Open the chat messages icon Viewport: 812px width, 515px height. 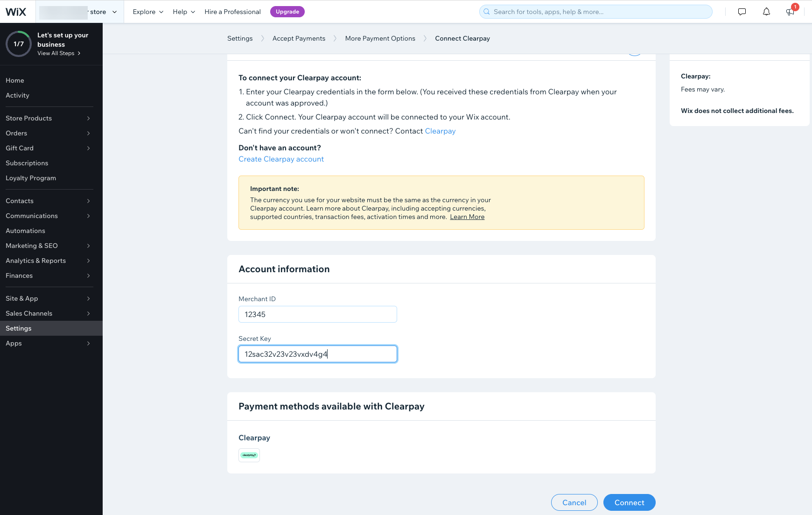(x=742, y=12)
